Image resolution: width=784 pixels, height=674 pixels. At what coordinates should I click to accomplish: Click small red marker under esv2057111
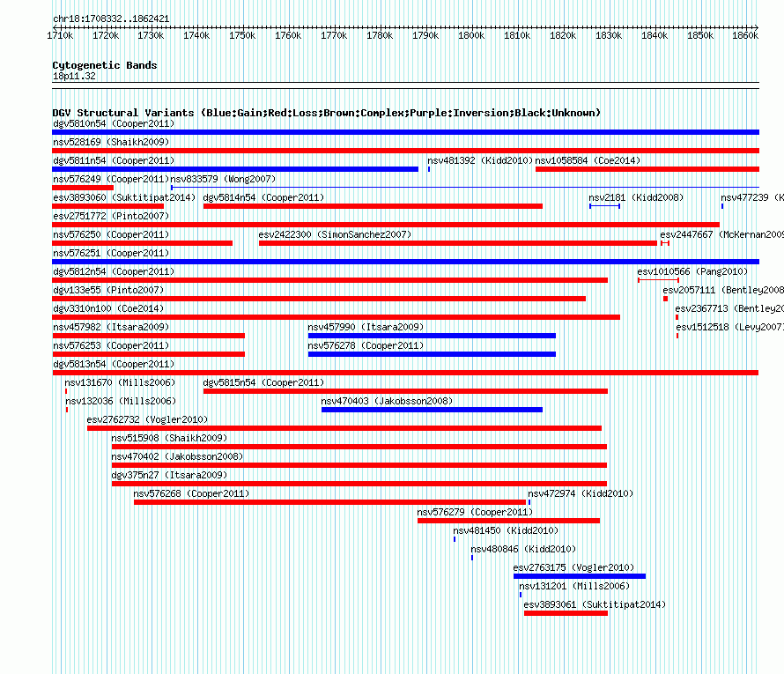[x=665, y=299]
